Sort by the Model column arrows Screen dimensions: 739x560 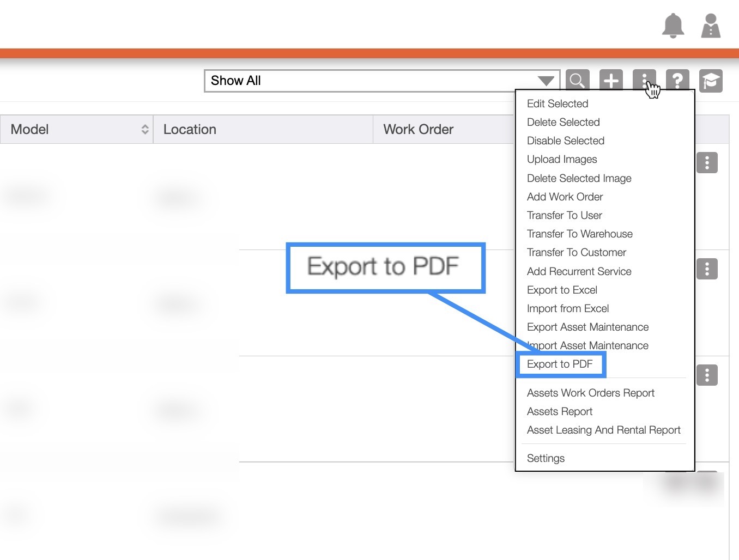[144, 129]
